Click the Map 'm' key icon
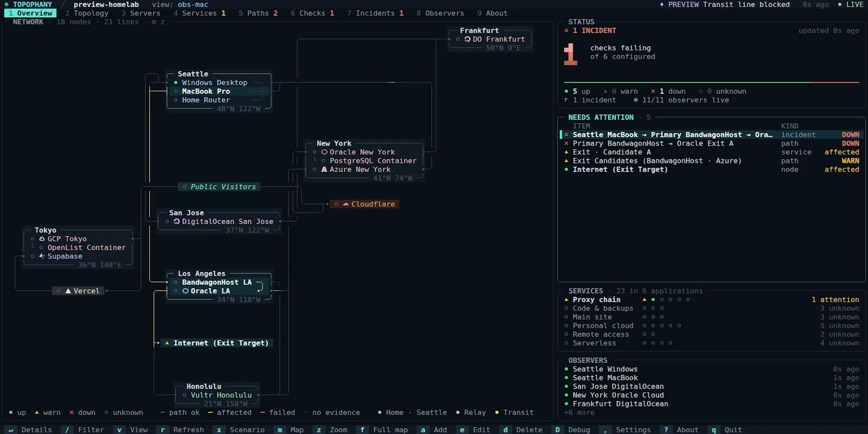The height and width of the screenshot is (434, 868). coord(280,430)
